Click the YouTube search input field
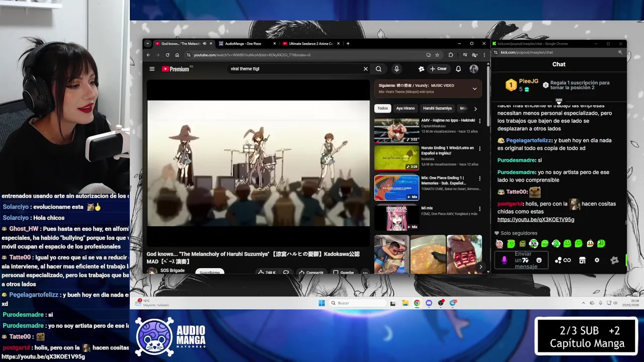Viewport: 644px width, 362px height. click(294, 69)
